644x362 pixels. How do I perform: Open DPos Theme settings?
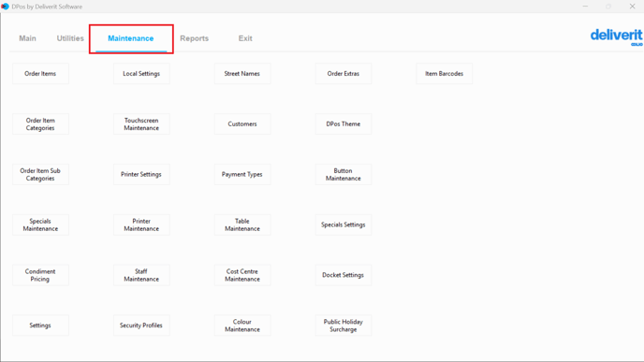[344, 124]
